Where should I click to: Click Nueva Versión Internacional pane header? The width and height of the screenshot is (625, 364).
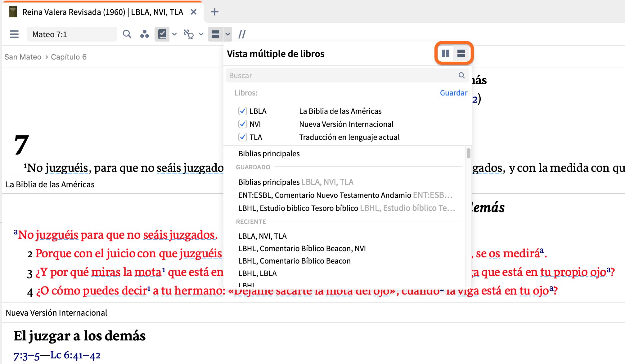click(x=56, y=313)
